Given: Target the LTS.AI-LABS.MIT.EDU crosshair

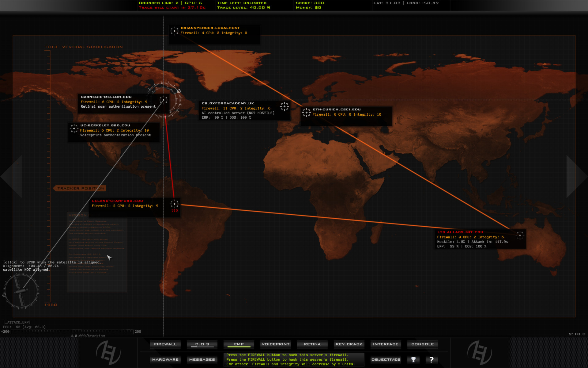Looking at the screenshot, I should pyautogui.click(x=521, y=235).
